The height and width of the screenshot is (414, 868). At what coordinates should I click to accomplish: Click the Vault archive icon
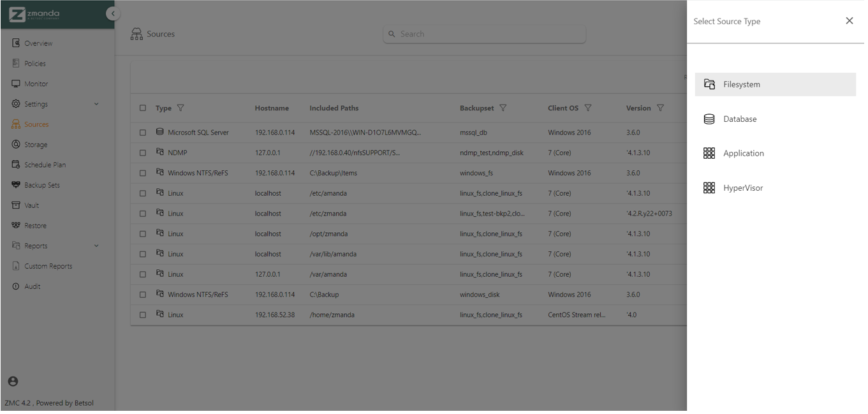[x=16, y=205]
